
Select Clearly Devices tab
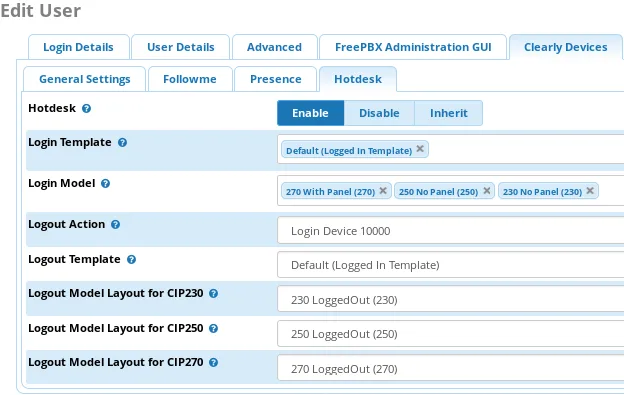point(566,47)
